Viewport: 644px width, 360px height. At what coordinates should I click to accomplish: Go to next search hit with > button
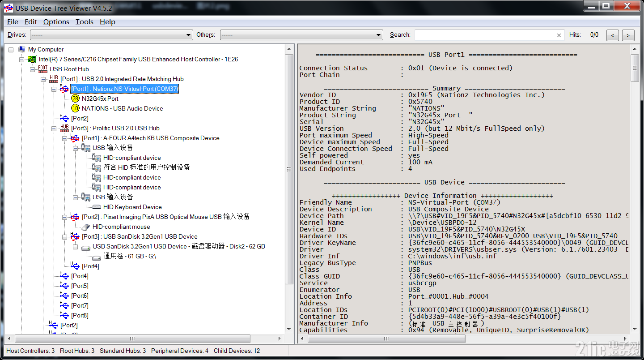point(628,35)
